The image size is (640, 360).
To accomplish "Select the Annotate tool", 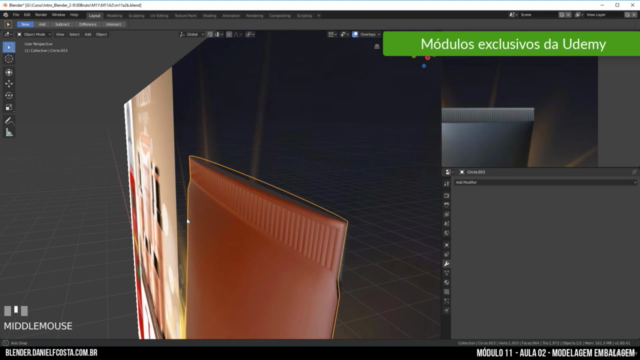I will 9,121.
